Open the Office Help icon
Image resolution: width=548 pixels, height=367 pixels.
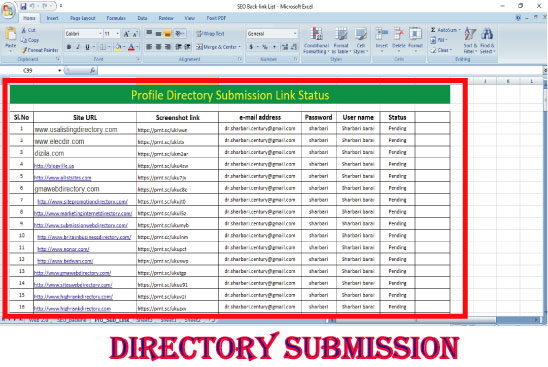518,17
